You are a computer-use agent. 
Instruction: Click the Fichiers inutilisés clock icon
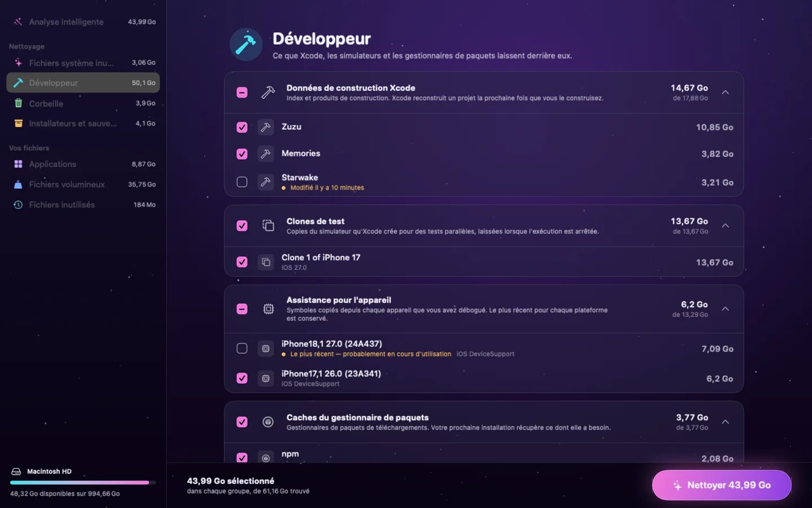pos(18,205)
